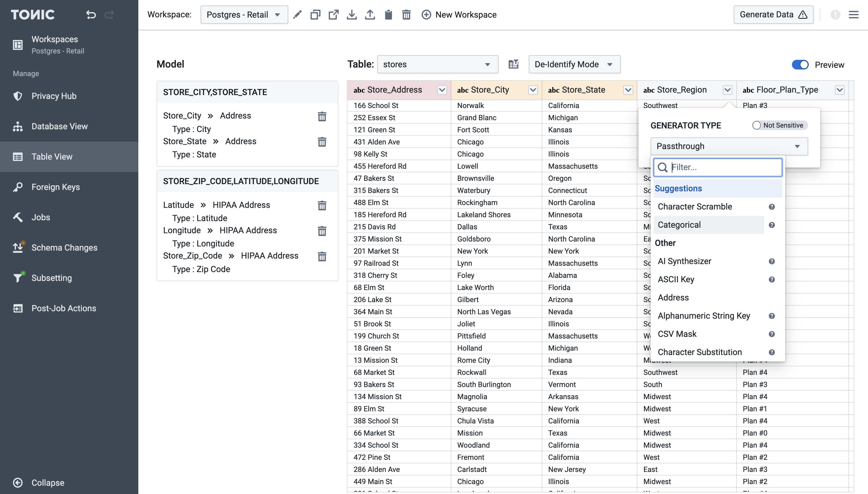868x494 pixels.
Task: Click the redo arrow icon
Action: [109, 15]
